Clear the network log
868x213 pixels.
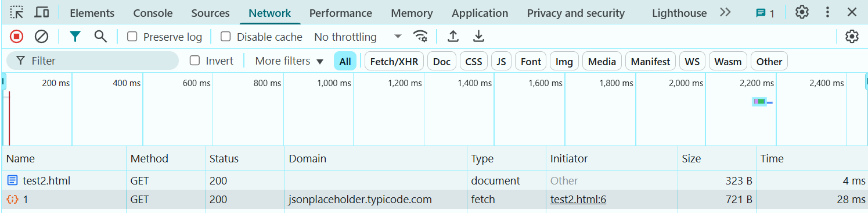pyautogui.click(x=41, y=37)
